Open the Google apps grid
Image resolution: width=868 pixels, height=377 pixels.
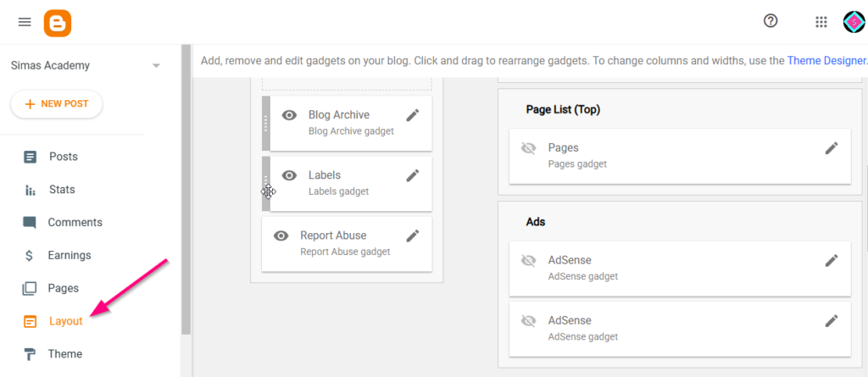[x=821, y=21]
